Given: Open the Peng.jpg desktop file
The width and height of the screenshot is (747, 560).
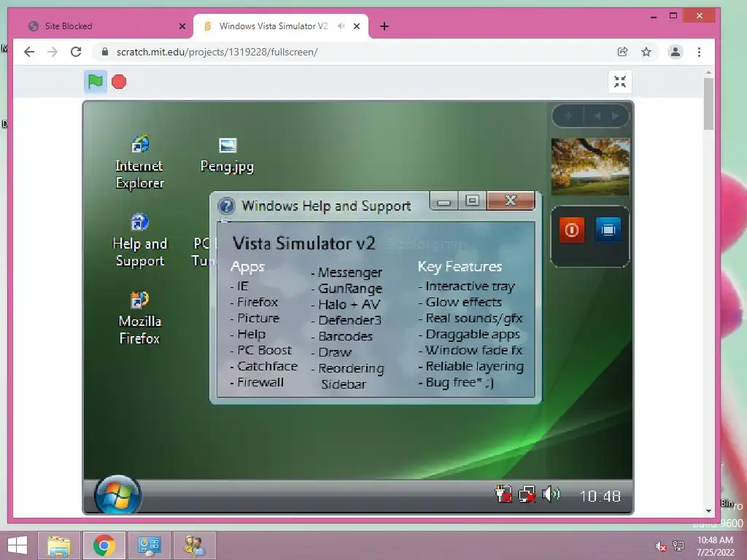Looking at the screenshot, I should (x=228, y=156).
